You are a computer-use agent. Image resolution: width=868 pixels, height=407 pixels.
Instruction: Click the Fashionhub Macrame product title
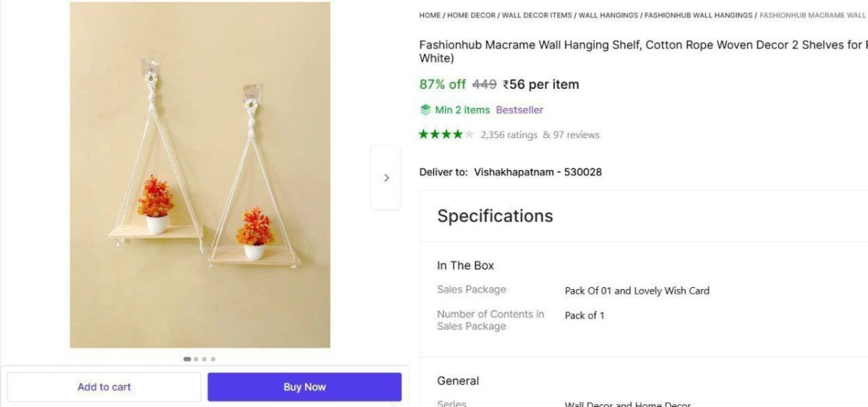[637, 45]
